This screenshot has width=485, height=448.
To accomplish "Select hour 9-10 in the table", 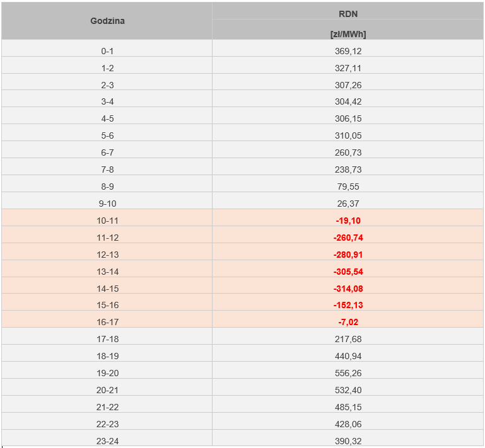I will [107, 204].
